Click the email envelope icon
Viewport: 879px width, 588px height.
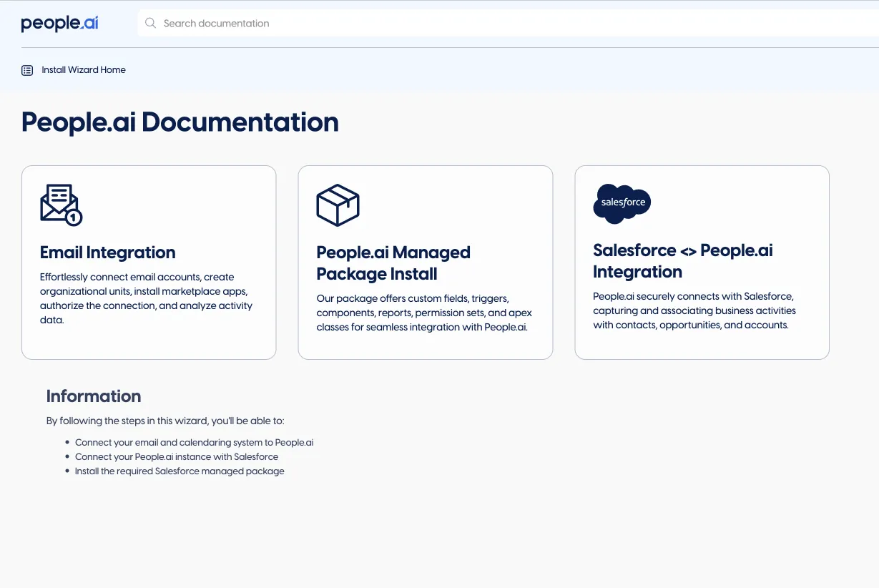pos(61,205)
